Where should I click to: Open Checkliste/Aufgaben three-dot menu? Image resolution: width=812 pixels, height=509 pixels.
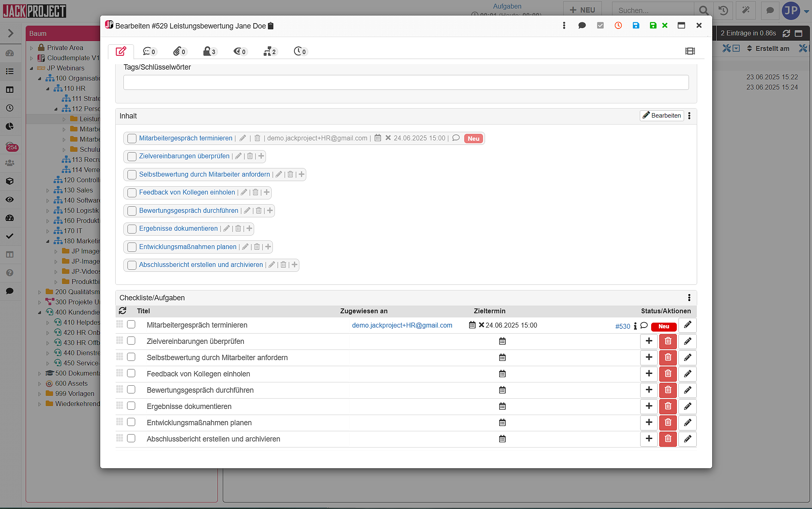pyautogui.click(x=689, y=298)
